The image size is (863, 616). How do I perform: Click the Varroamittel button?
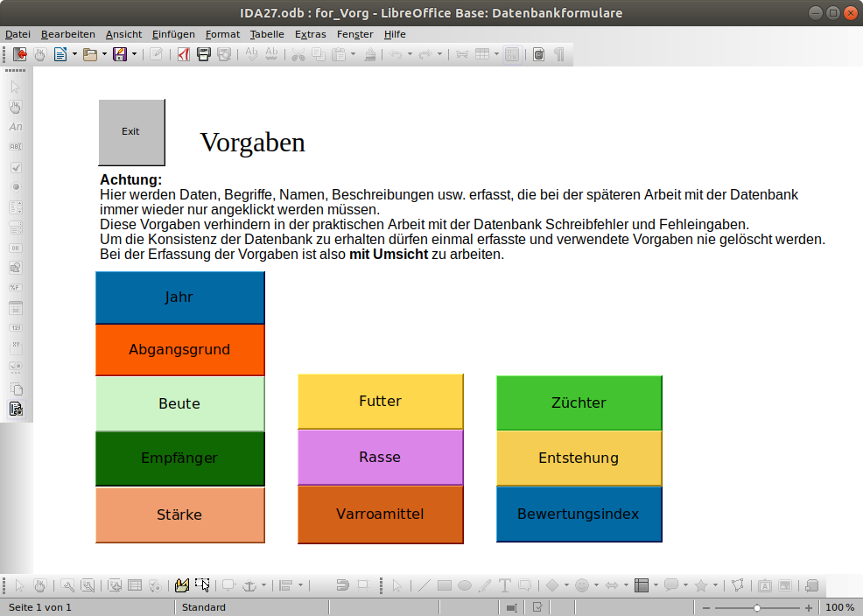(381, 514)
